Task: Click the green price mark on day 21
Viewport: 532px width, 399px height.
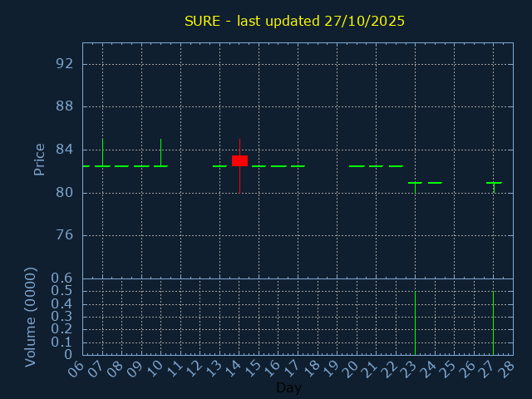Action: 376,166
